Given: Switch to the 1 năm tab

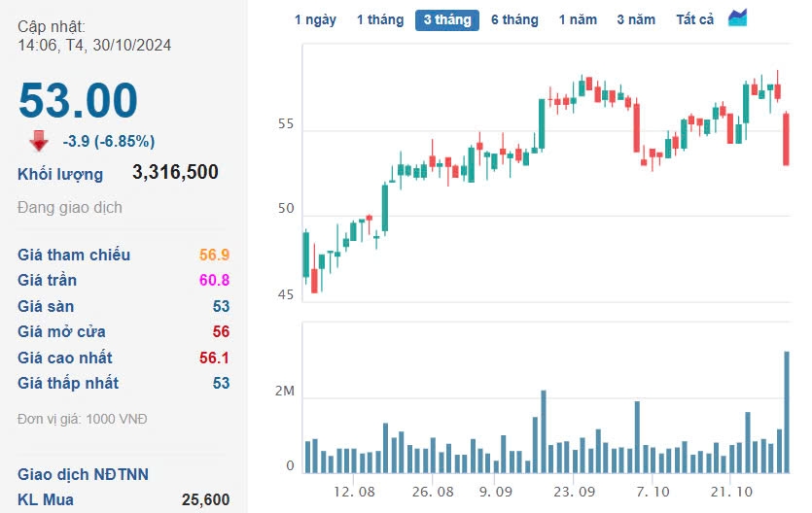Looking at the screenshot, I should coord(578,19).
